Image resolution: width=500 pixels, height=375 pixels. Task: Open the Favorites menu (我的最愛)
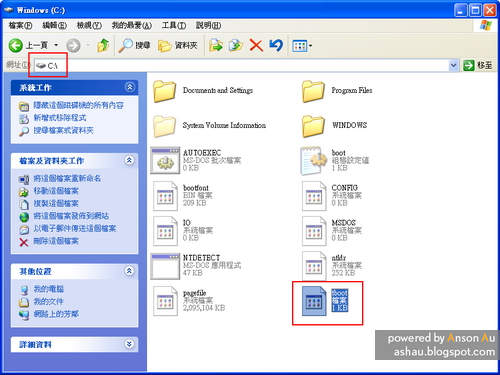tap(131, 25)
